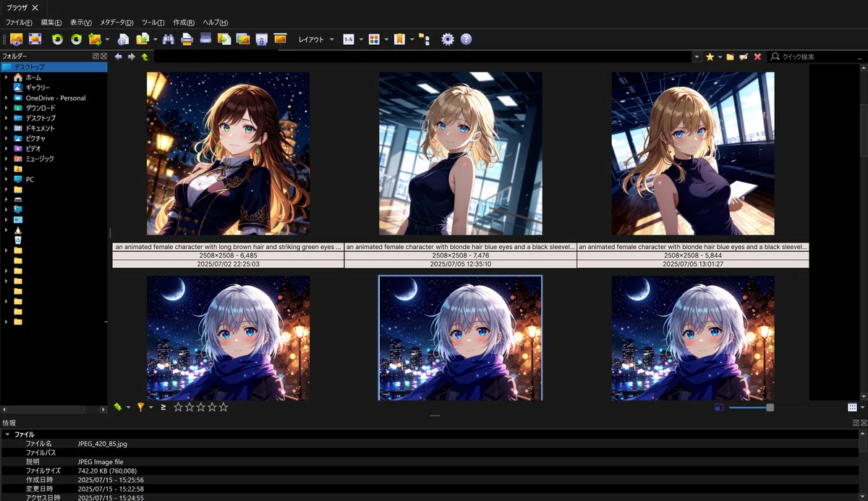Viewport: 868px width, 501px height.
Task: Click the thumbnail filter funnel icon
Action: click(140, 407)
